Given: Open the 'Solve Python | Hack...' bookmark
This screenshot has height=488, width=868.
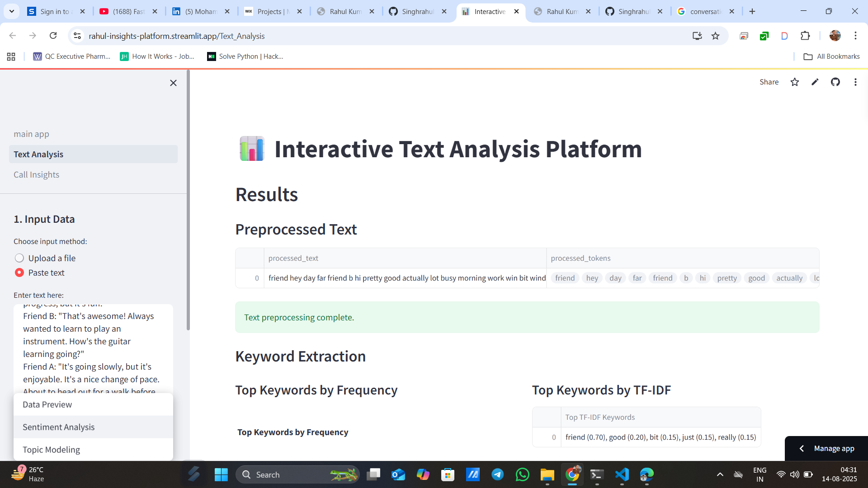Looking at the screenshot, I should 245,56.
